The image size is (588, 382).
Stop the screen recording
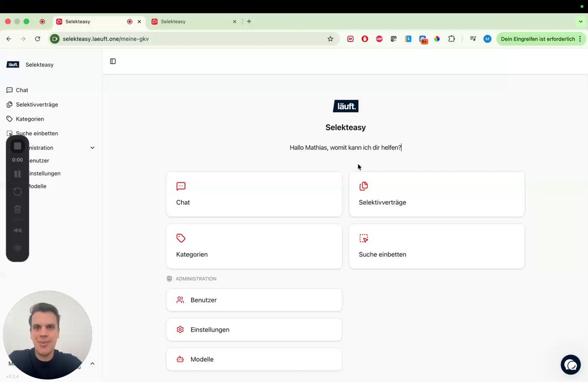(x=17, y=146)
